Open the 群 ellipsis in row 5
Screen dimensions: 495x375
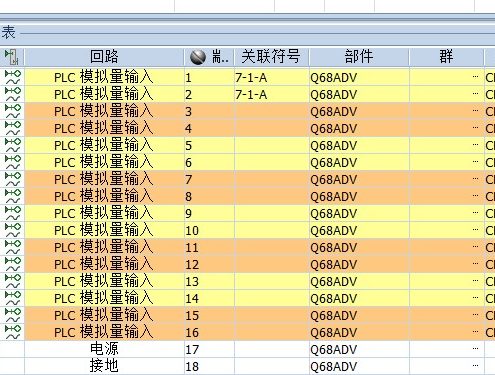point(475,145)
